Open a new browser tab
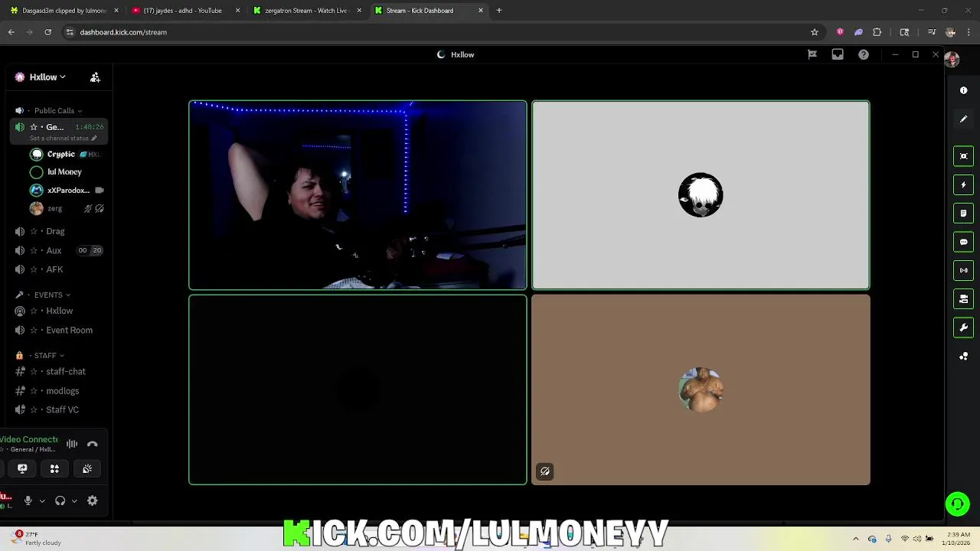Screen dimensions: 980x551 499,11
